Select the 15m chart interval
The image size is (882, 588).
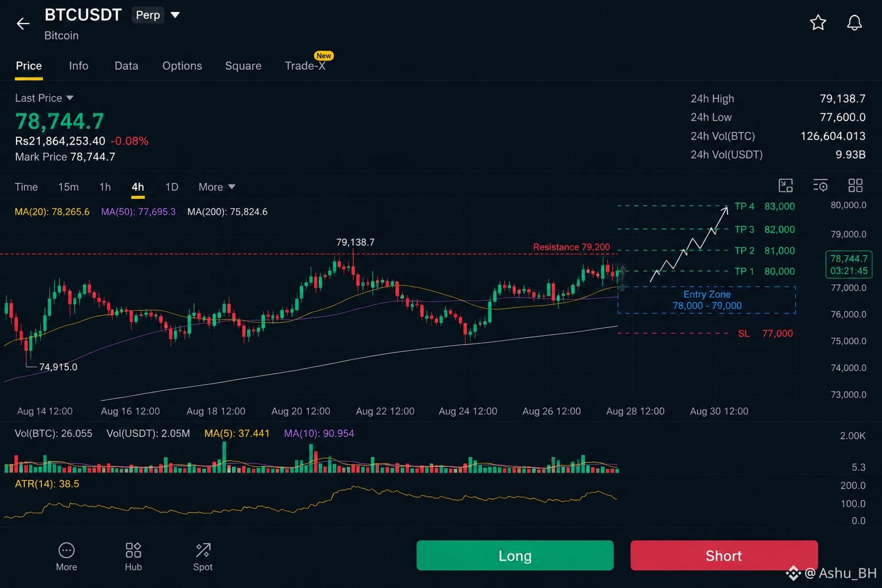[68, 187]
